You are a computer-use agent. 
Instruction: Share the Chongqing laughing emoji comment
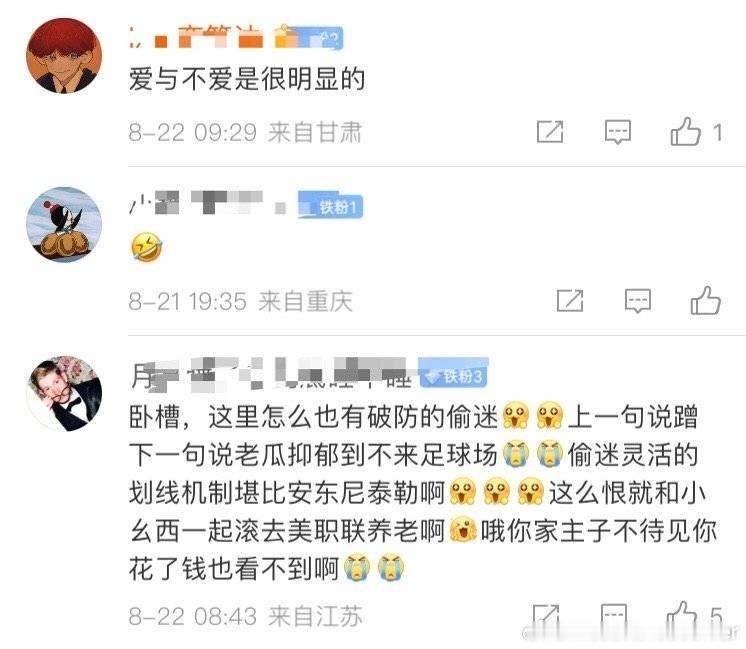(570, 301)
